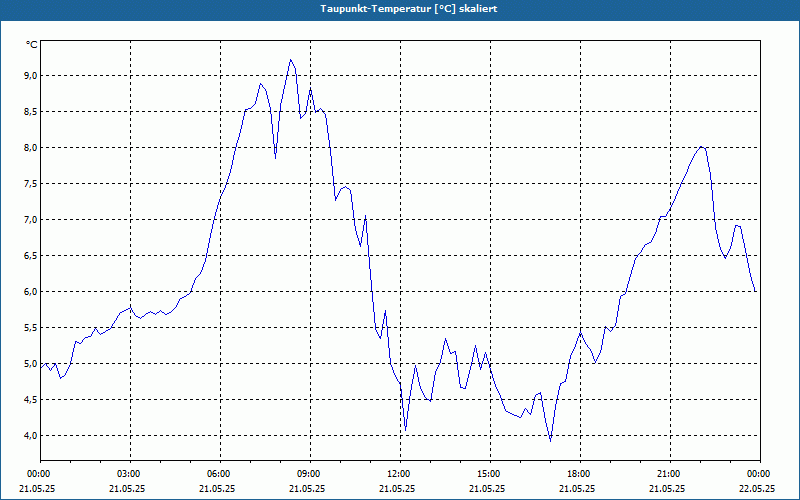Click the 9,0 y-axis label
The height and width of the screenshot is (500, 800).
click(31, 76)
